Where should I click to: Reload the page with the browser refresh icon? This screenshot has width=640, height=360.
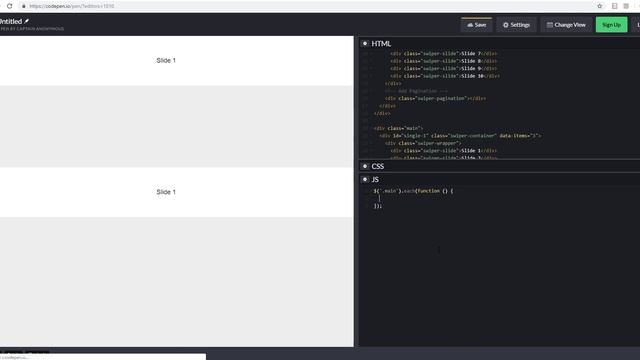click(x=9, y=6)
